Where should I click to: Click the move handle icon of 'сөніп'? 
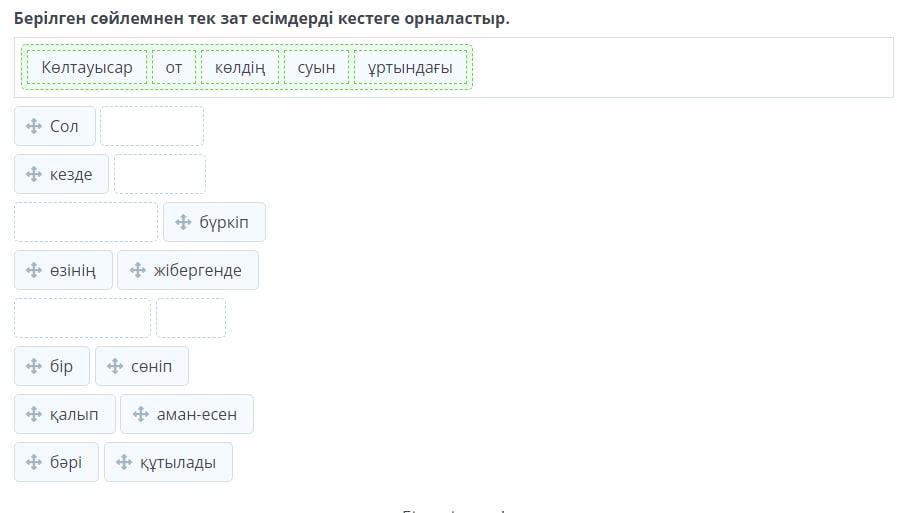point(115,366)
